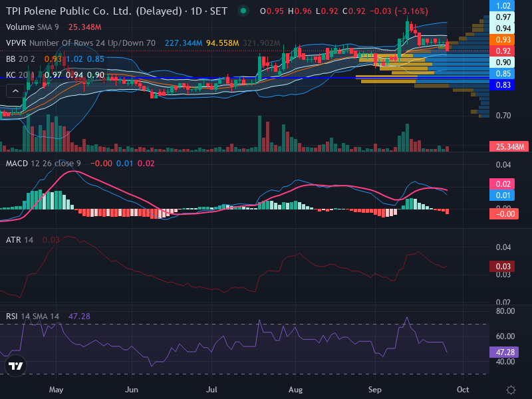
Task: Click the 1.02 upper Bollinger price tag
Action: 503,6
